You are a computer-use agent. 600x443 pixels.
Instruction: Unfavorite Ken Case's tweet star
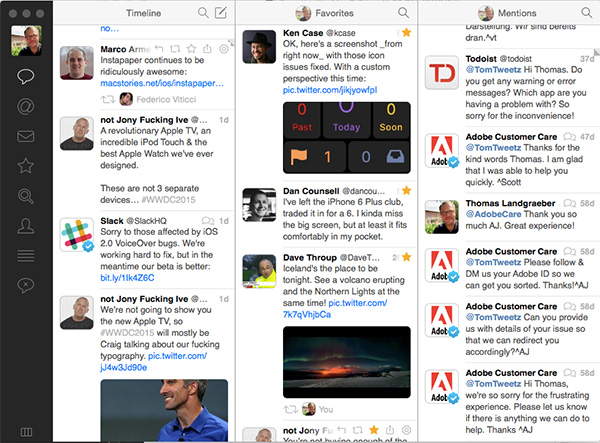406,33
